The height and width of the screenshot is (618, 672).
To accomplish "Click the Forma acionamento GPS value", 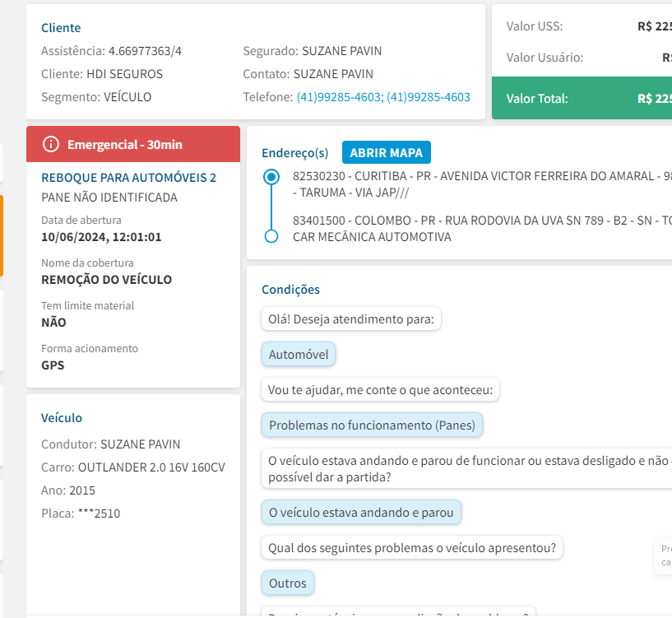I will coord(53,365).
